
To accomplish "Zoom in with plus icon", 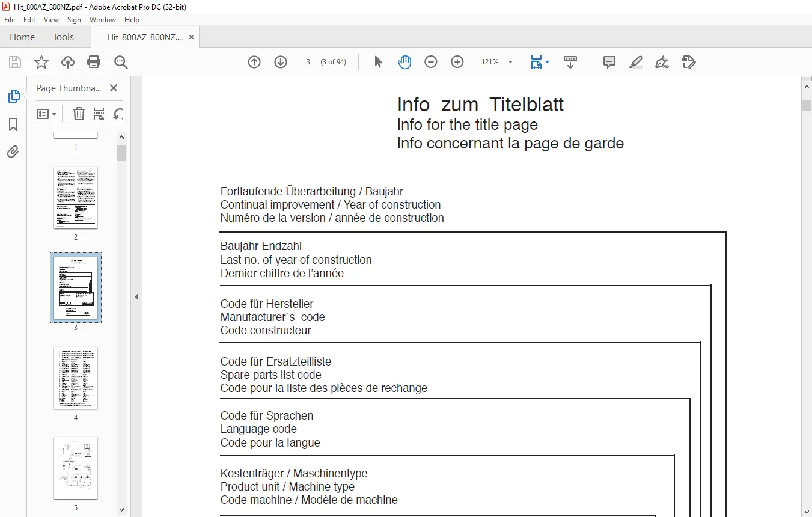I will point(457,62).
